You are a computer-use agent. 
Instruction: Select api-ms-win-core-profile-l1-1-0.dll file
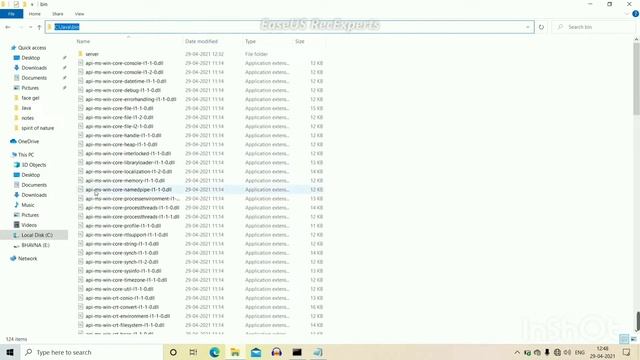[123, 226]
